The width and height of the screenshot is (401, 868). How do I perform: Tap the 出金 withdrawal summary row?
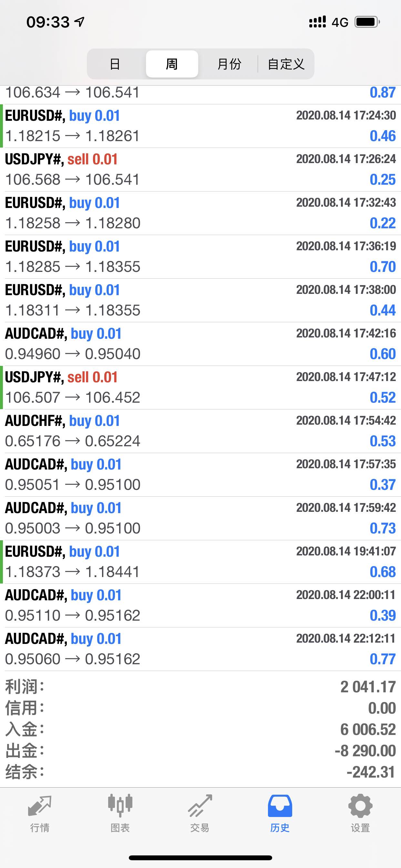pos(200,751)
